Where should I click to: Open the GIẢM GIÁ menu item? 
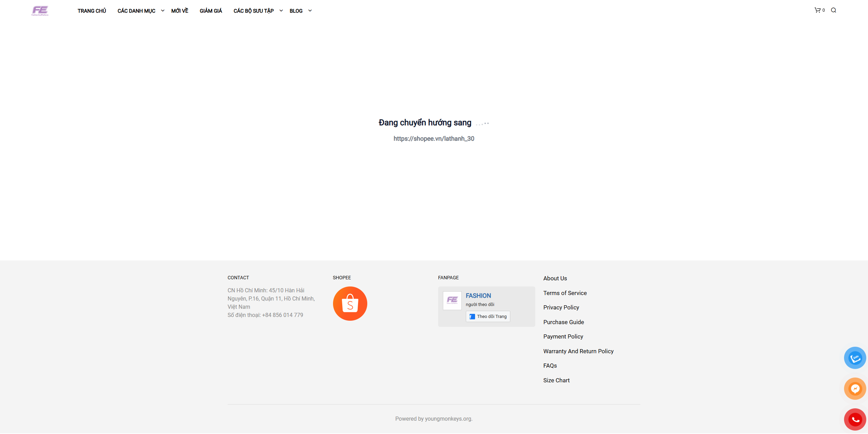pyautogui.click(x=211, y=11)
